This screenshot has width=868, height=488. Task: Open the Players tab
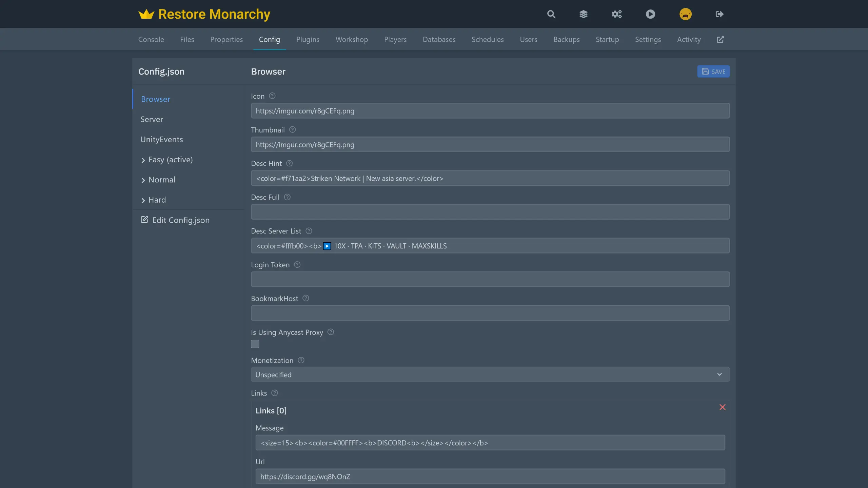395,39
